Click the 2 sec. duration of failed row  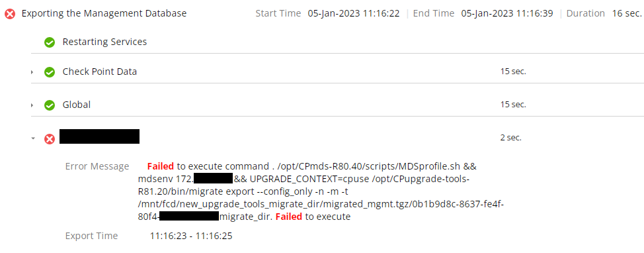[x=511, y=138]
